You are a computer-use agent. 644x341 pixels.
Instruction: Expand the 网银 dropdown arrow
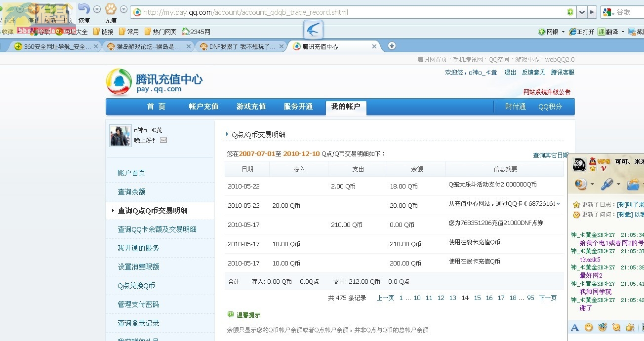click(563, 32)
